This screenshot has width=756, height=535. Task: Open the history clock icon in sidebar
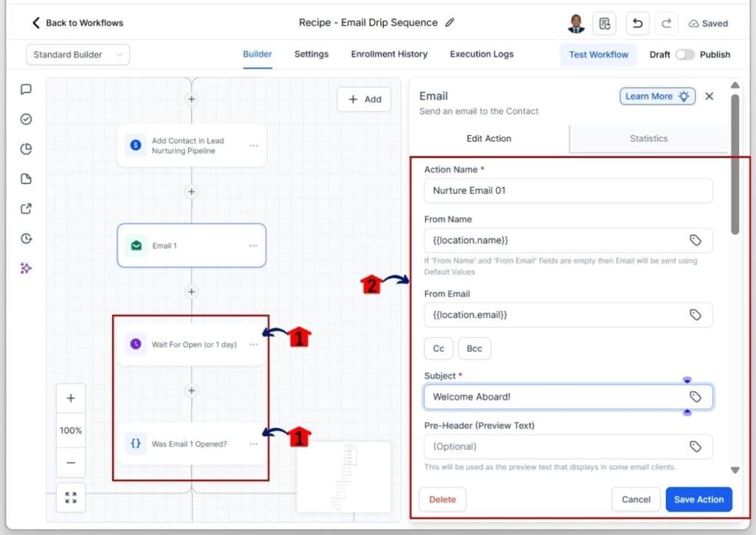pos(26,238)
